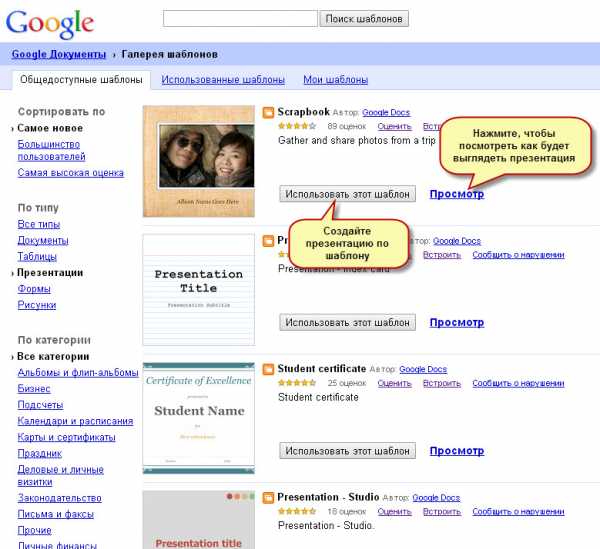Click the Student certificate title
Image resolution: width=600 pixels, height=549 pixels.
321,369
